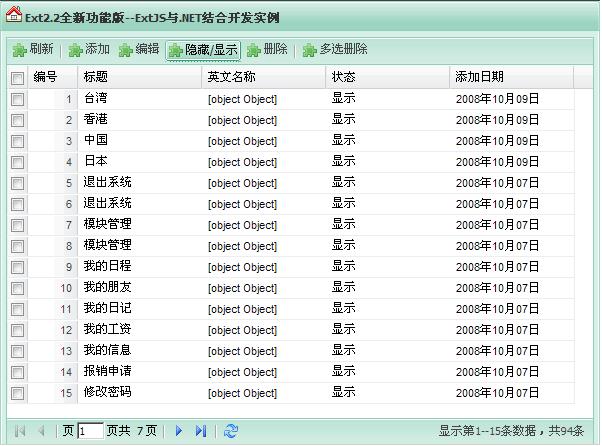
Task: Click [object Object] cell in row 10
Action: point(263,288)
